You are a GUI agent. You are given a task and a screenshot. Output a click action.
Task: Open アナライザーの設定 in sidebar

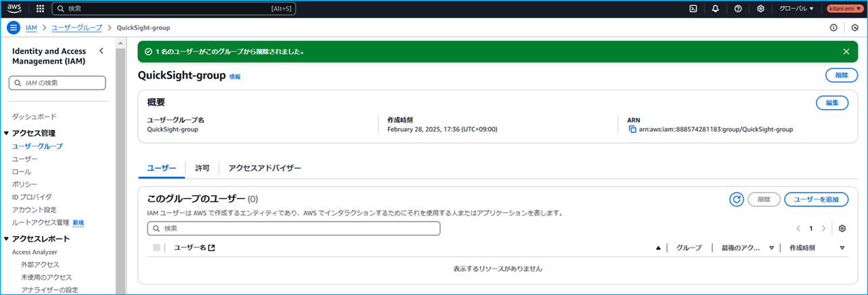tap(49, 290)
